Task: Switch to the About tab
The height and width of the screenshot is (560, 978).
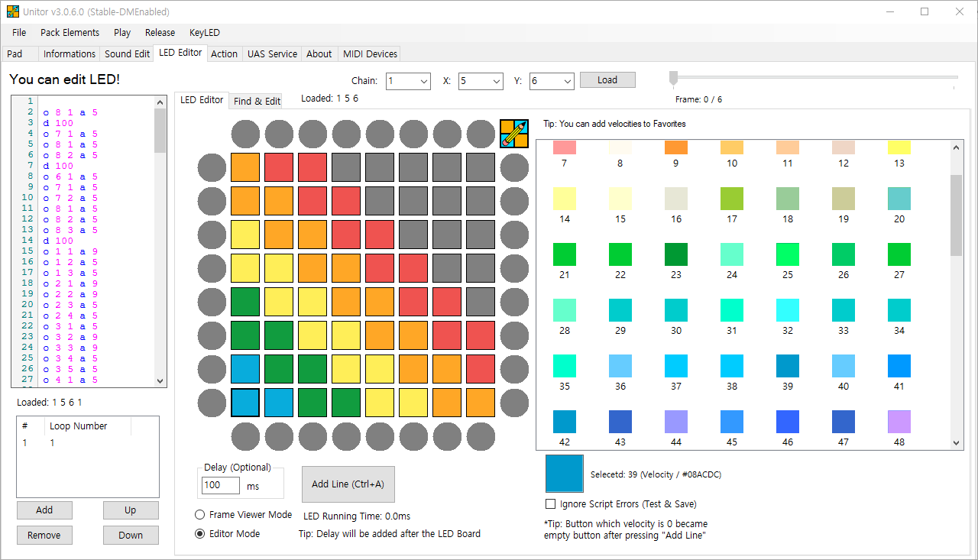Action: [319, 53]
